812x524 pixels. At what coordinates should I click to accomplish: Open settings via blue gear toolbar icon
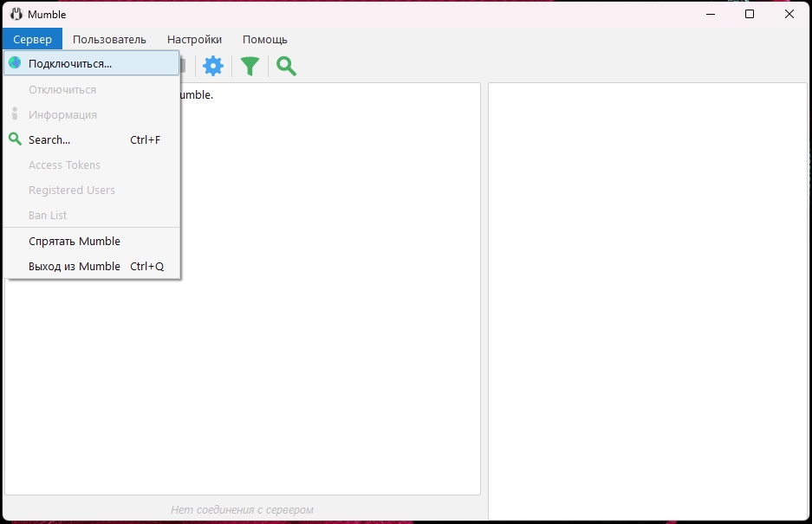tap(213, 67)
